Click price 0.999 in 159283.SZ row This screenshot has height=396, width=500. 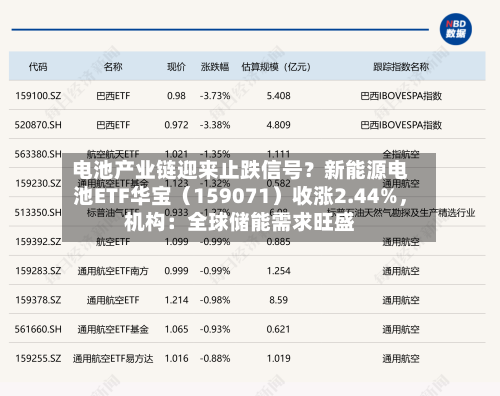(x=176, y=271)
